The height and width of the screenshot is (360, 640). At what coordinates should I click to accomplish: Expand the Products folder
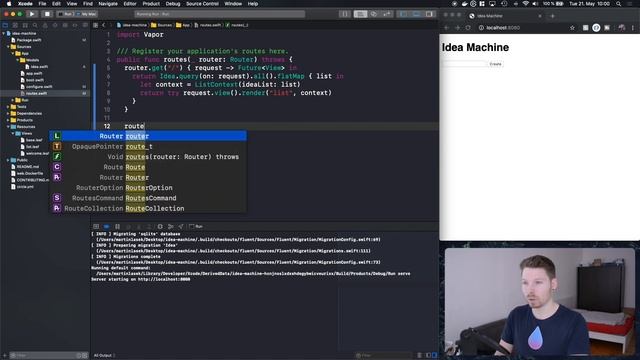click(8, 120)
